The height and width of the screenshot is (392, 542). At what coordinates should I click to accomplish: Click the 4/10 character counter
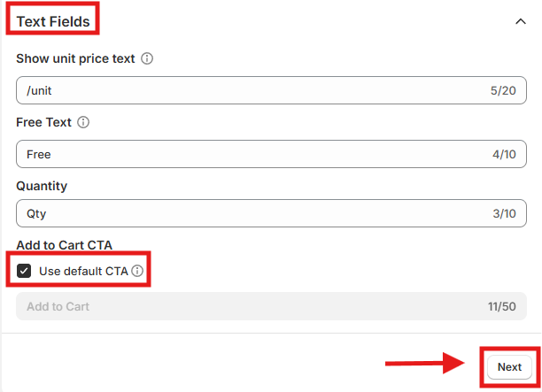(502, 154)
